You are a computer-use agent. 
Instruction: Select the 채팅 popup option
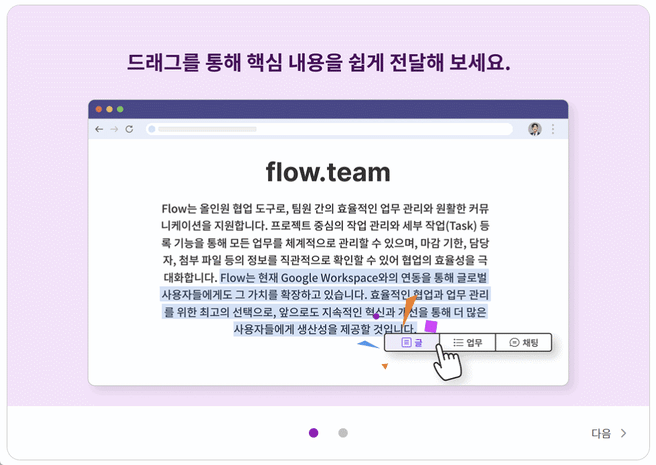(x=523, y=343)
